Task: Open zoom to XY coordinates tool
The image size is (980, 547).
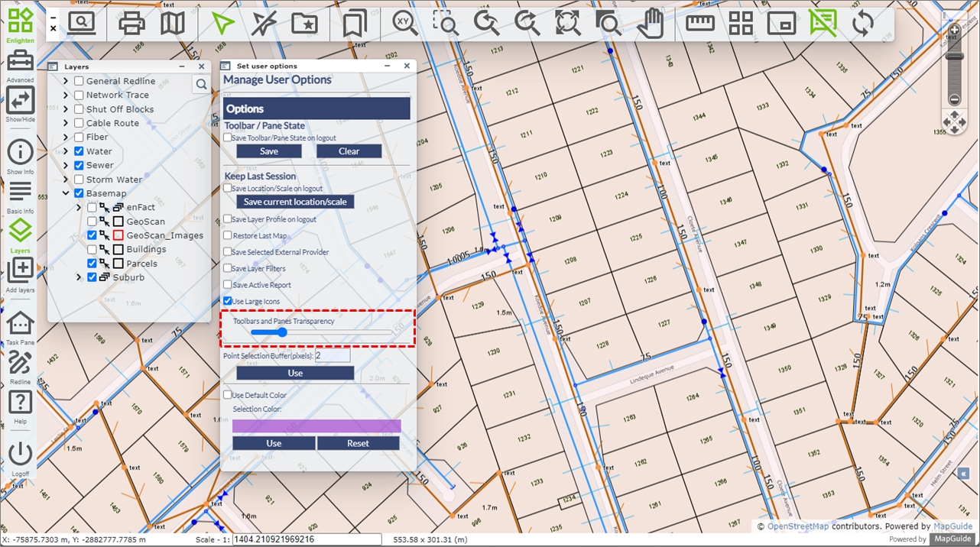Action: [x=405, y=24]
